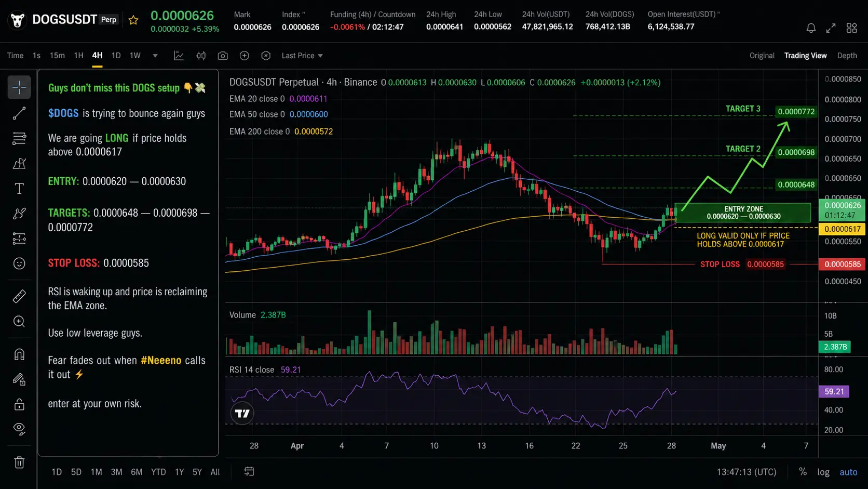Open the DOGSUSDT Perp symbol selector
Image resolution: width=868 pixels, height=489 pixels.
click(x=75, y=20)
